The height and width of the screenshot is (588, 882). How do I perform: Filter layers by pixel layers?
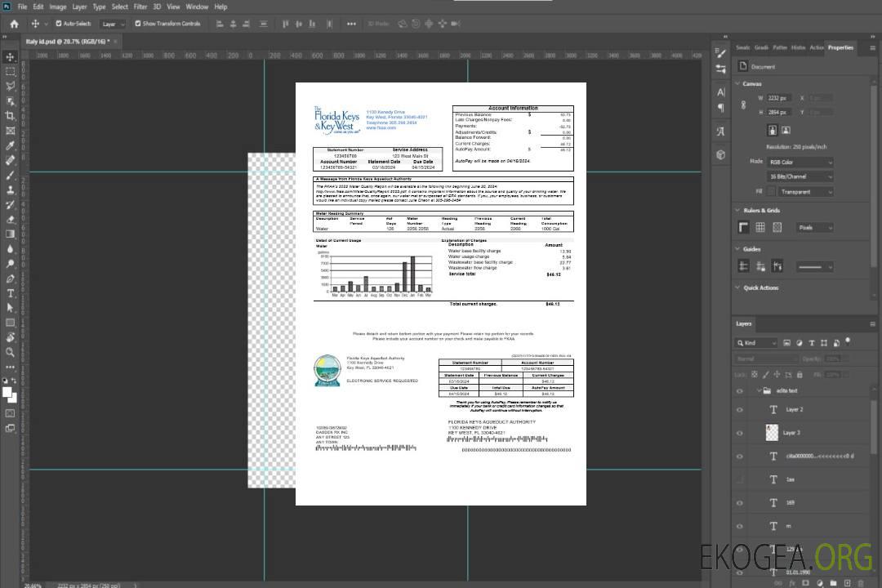pos(786,343)
